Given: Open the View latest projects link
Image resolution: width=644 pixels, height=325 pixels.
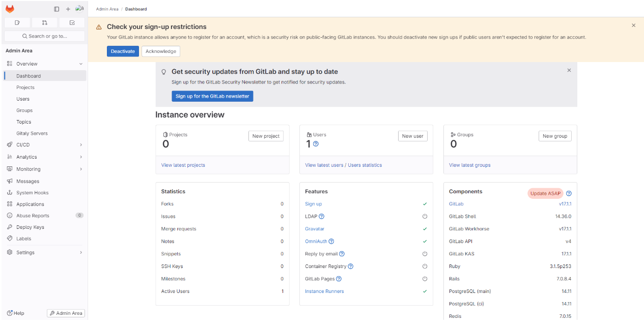Looking at the screenshot, I should pos(183,165).
